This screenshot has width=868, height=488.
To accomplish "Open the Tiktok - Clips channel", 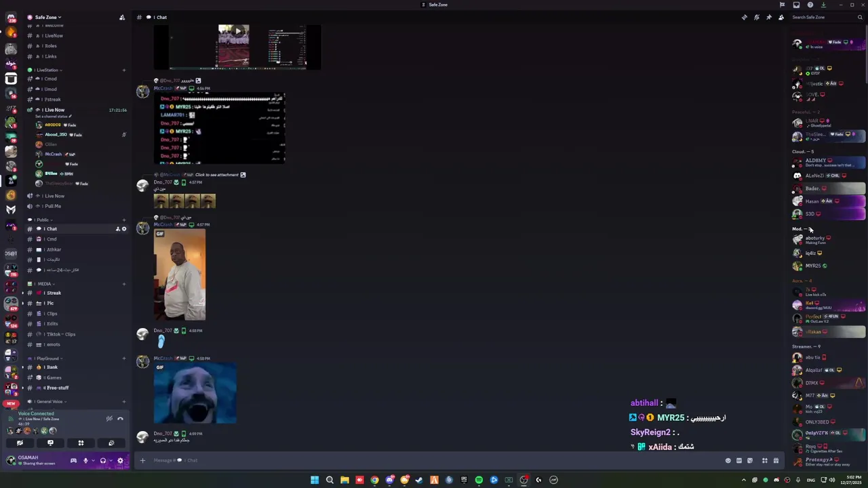I will pos(76,334).
